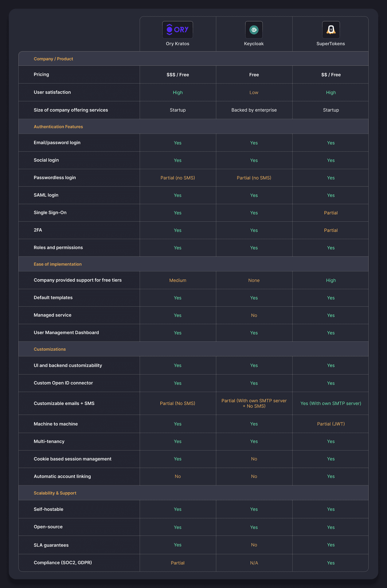The width and height of the screenshot is (387, 588).
Task: Select the Open-source row label
Action: click(48, 527)
